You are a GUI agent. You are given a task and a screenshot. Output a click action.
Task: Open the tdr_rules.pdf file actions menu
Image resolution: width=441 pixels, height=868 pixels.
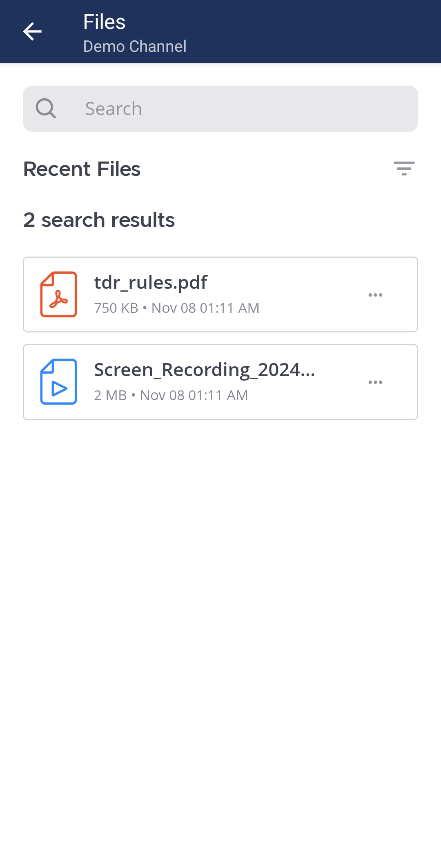[x=375, y=294]
